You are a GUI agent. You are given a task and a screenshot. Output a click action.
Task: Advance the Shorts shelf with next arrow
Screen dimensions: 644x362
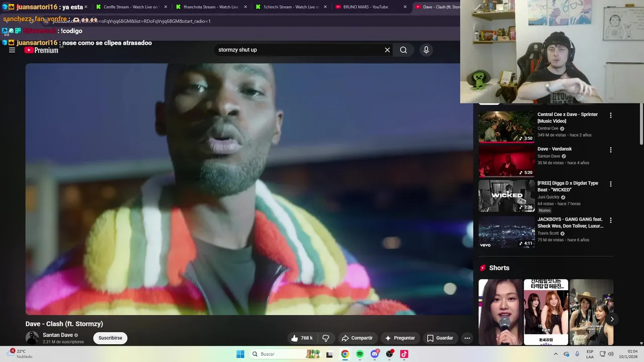pyautogui.click(x=612, y=319)
